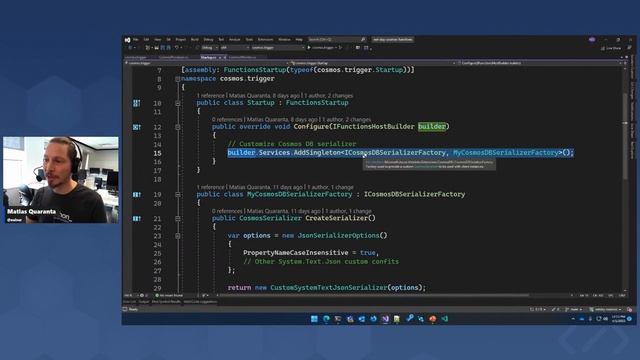The width and height of the screenshot is (640, 360).
Task: Click the Windows Start button on taskbar
Action: 314,319
